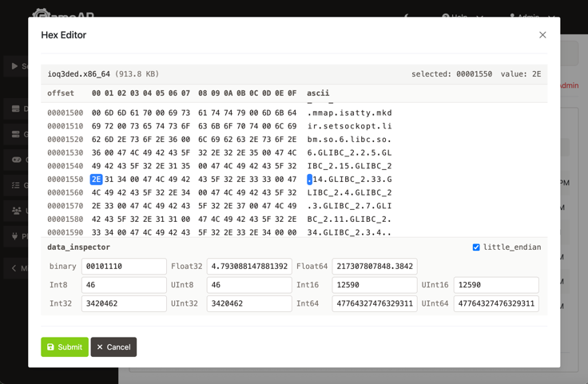Click ascii text bm.so.6.libc.so.
This screenshot has height=384, width=588.
pyautogui.click(x=349, y=140)
